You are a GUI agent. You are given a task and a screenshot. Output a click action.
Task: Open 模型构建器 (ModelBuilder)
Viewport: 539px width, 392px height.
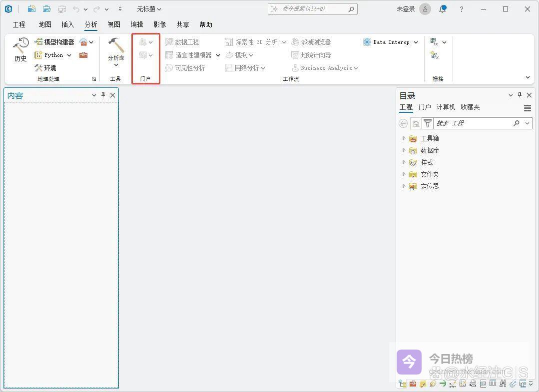tap(54, 42)
